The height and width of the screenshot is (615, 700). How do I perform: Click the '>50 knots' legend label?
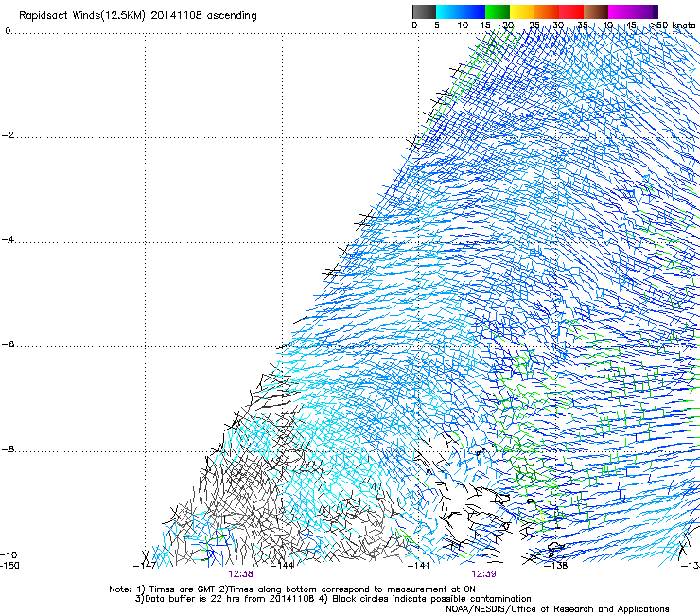673,26
